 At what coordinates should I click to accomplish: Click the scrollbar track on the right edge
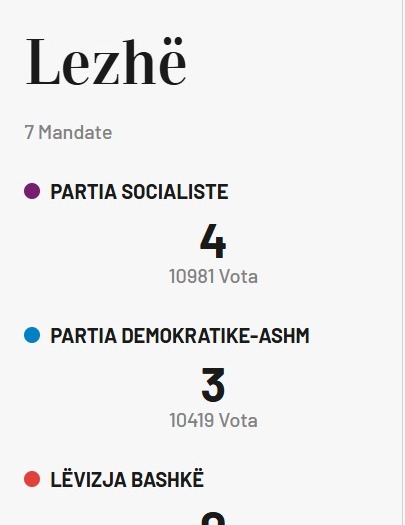403,262
